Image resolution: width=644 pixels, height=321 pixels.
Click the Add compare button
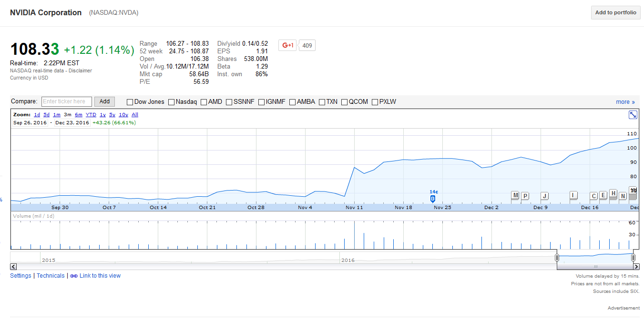pyautogui.click(x=104, y=101)
